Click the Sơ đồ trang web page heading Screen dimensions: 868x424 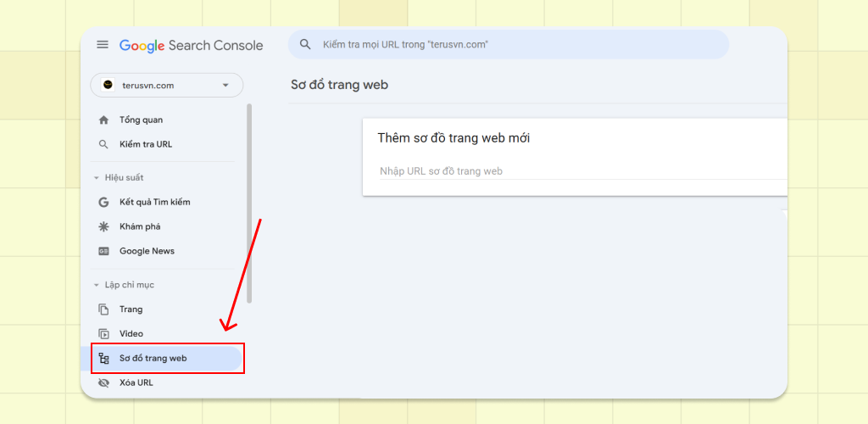[339, 85]
